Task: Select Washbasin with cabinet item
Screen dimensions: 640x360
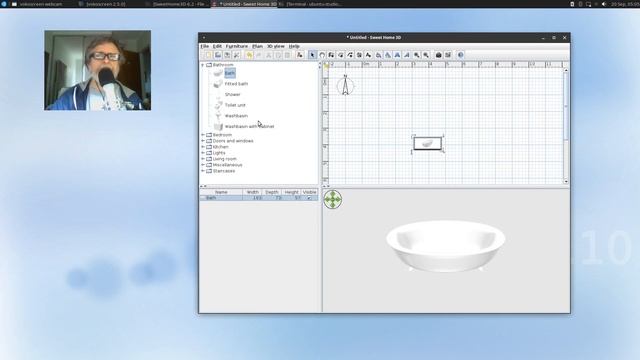Action: 249,127
